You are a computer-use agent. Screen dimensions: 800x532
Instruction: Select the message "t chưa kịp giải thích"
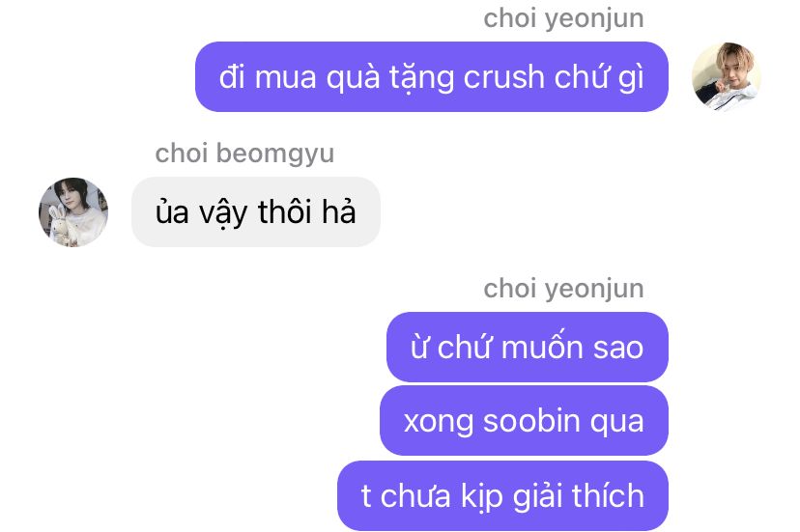502,495
